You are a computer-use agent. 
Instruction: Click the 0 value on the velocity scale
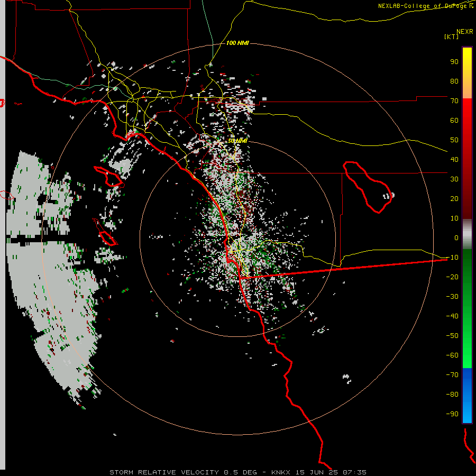[456, 238]
